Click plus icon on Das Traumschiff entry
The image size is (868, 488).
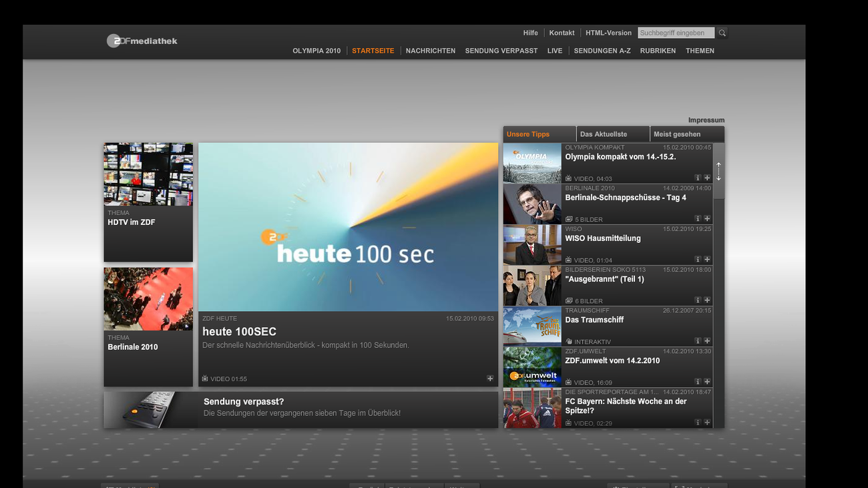click(x=707, y=341)
